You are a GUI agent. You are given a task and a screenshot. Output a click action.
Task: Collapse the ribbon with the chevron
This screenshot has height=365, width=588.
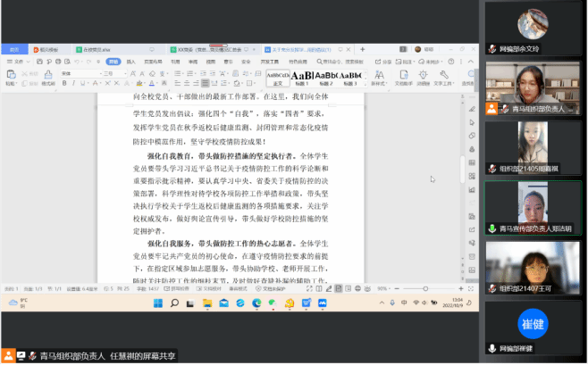[x=471, y=62]
